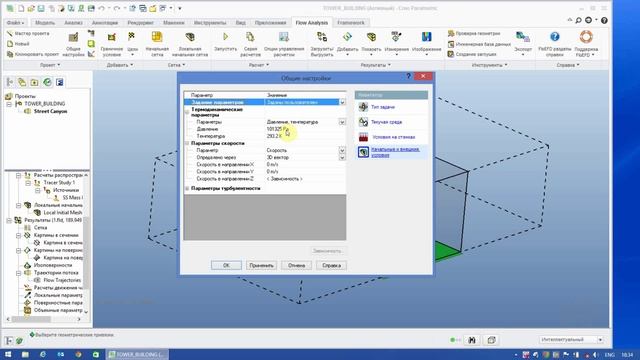Screen dimensions: 640x360
Task: Open Общие настройки ribbon tool
Action: click(73, 44)
